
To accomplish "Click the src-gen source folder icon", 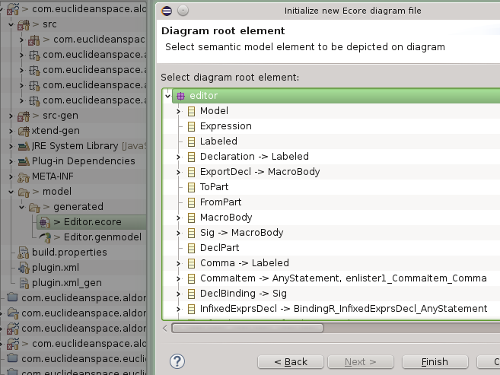I will tap(23, 116).
